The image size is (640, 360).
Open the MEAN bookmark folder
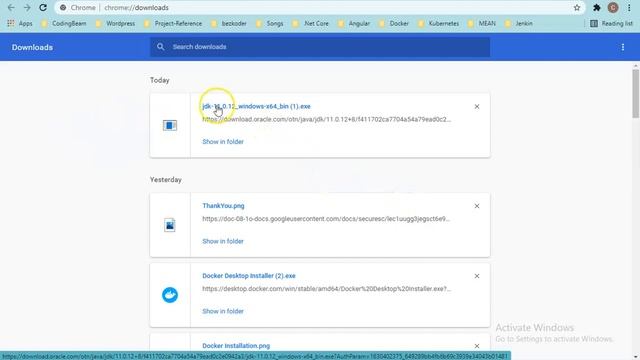click(482, 24)
